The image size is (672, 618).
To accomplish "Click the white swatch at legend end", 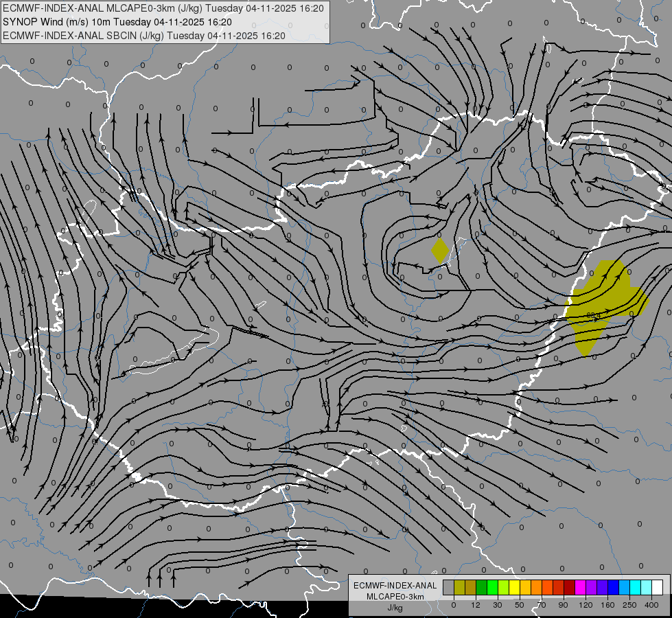I will click(657, 587).
